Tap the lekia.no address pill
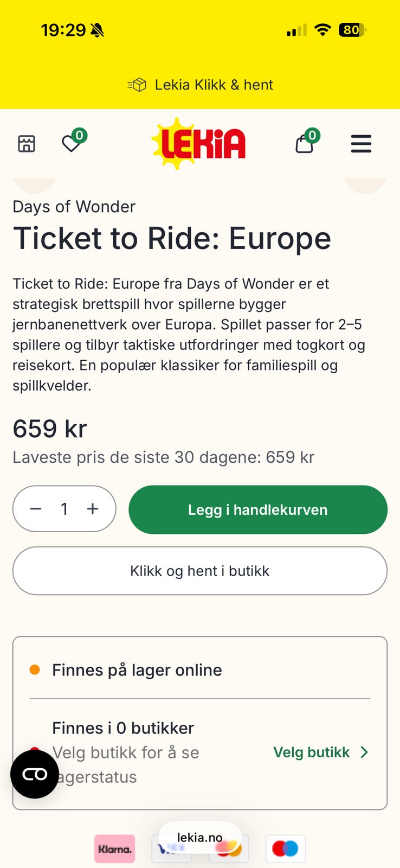 pyautogui.click(x=200, y=837)
